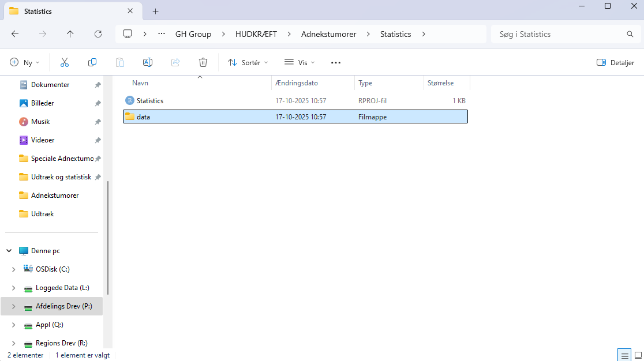The height and width of the screenshot is (361, 644).
Task: Navigate back with the left arrow
Action: pyautogui.click(x=15, y=34)
